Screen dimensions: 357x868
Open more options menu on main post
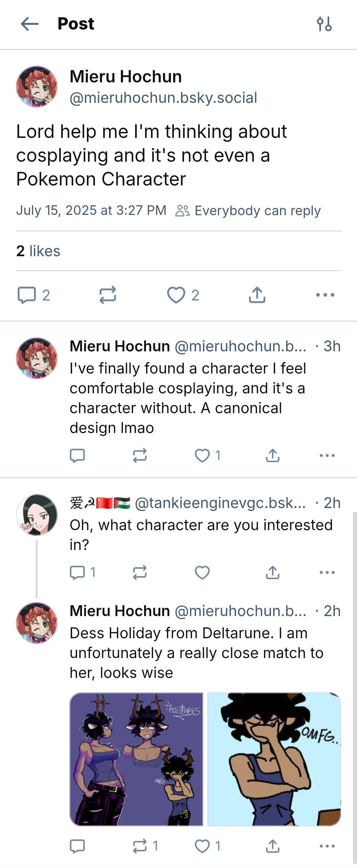click(325, 295)
